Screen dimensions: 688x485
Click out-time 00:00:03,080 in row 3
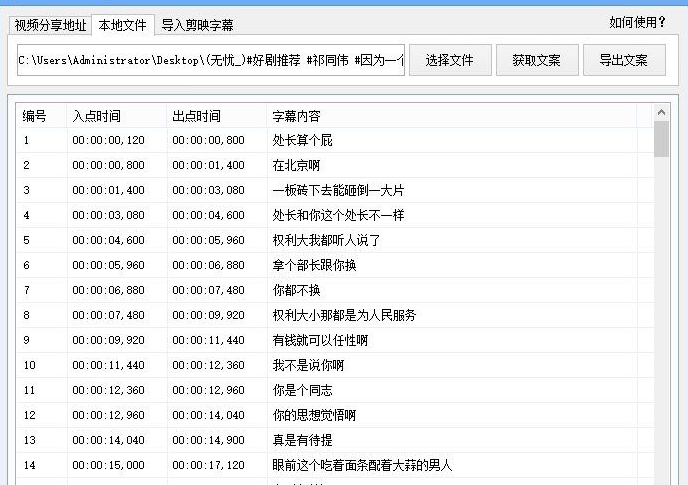tap(208, 190)
